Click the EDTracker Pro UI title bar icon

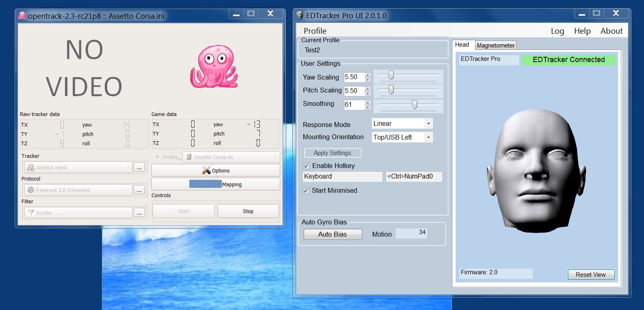click(300, 15)
